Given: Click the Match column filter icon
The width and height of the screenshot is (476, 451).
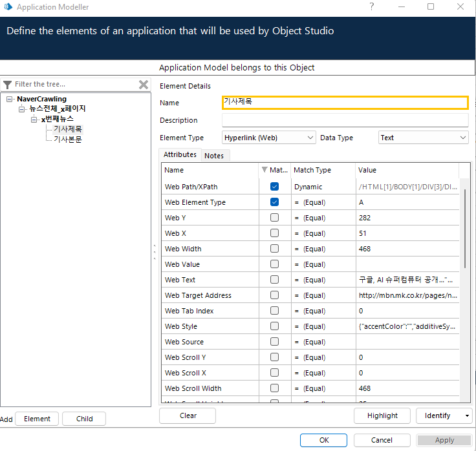Looking at the screenshot, I should point(264,170).
